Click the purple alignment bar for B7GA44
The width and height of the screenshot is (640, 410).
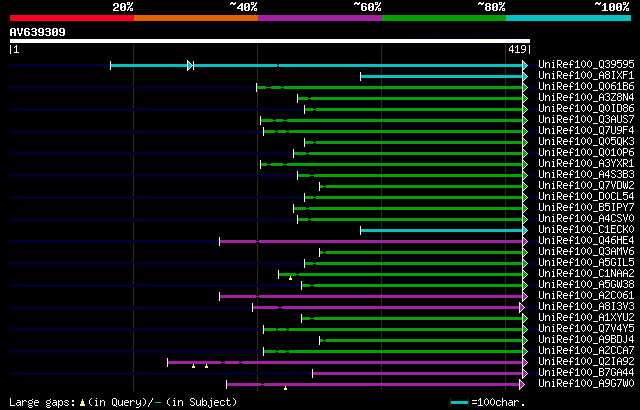(x=418, y=373)
